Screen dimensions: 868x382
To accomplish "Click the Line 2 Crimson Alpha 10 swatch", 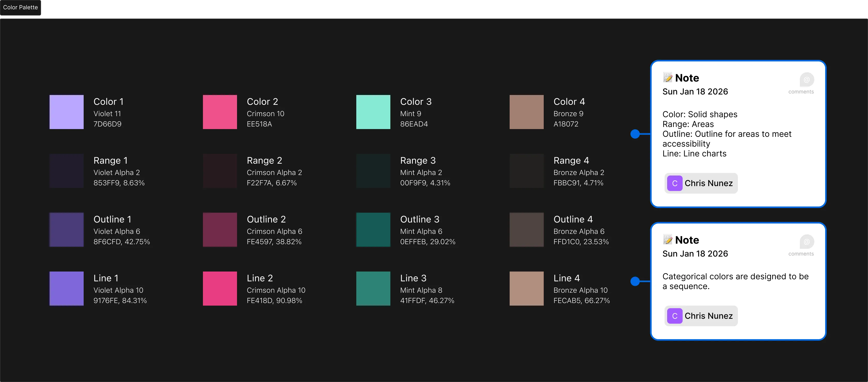I will (220, 289).
